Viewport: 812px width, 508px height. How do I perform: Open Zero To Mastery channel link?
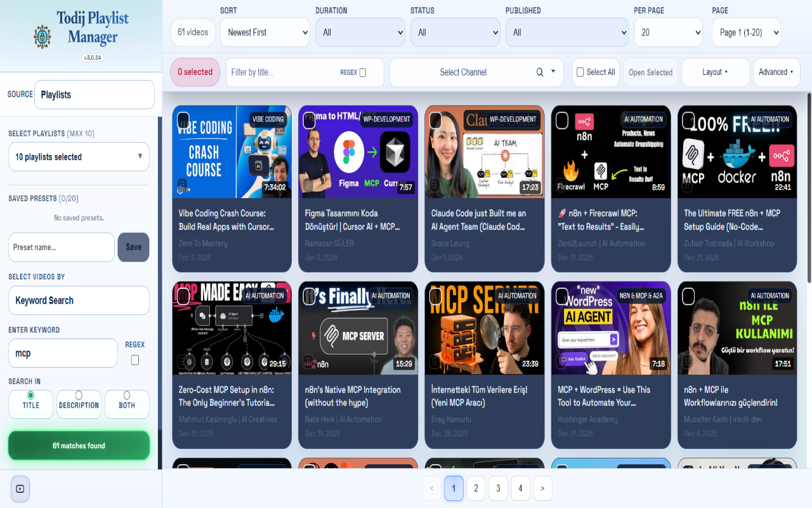coord(203,243)
